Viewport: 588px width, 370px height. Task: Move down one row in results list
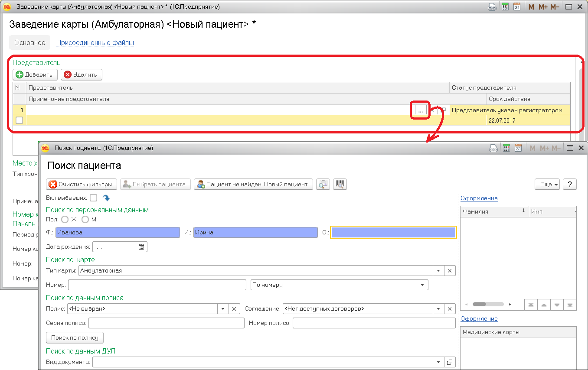click(557, 305)
